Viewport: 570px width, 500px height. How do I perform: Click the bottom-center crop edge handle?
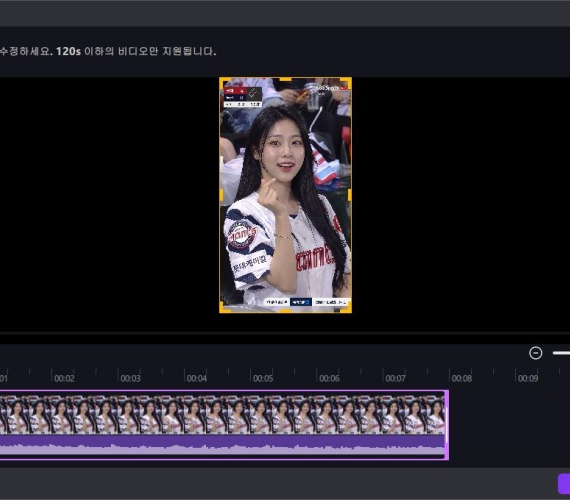(285, 311)
